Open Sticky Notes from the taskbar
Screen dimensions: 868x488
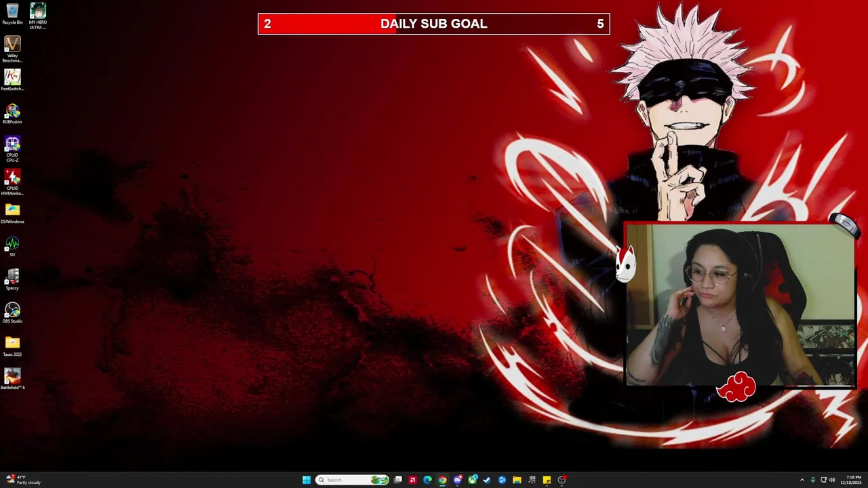[x=547, y=480]
